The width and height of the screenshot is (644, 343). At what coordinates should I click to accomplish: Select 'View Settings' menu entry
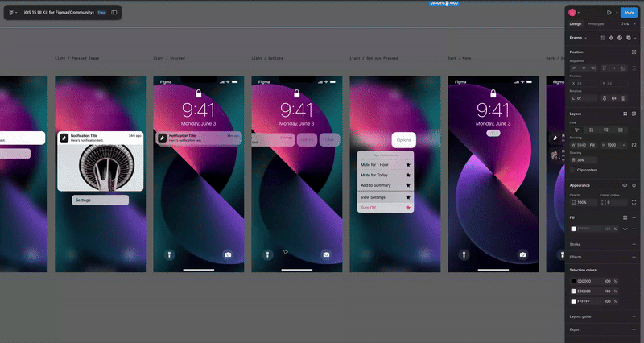(386, 197)
